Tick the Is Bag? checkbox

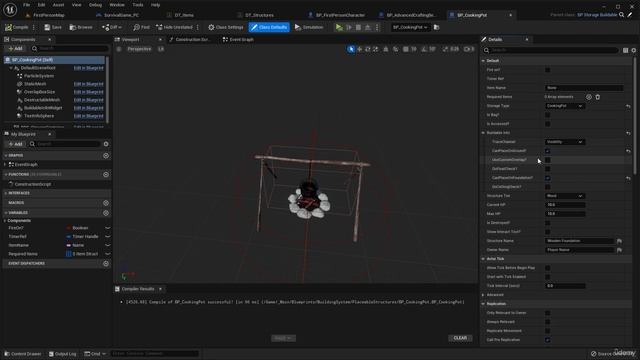(x=548, y=115)
